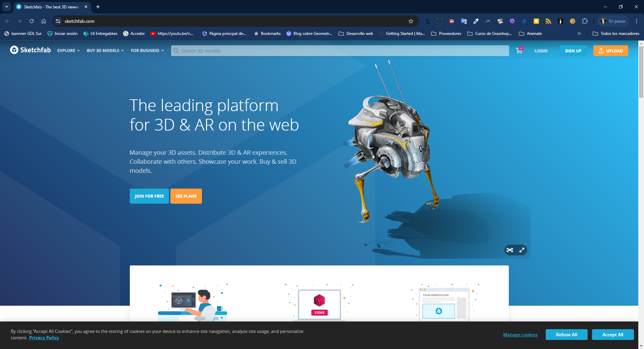
Task: Open the notepad sketch extension icon
Action: pos(500,21)
